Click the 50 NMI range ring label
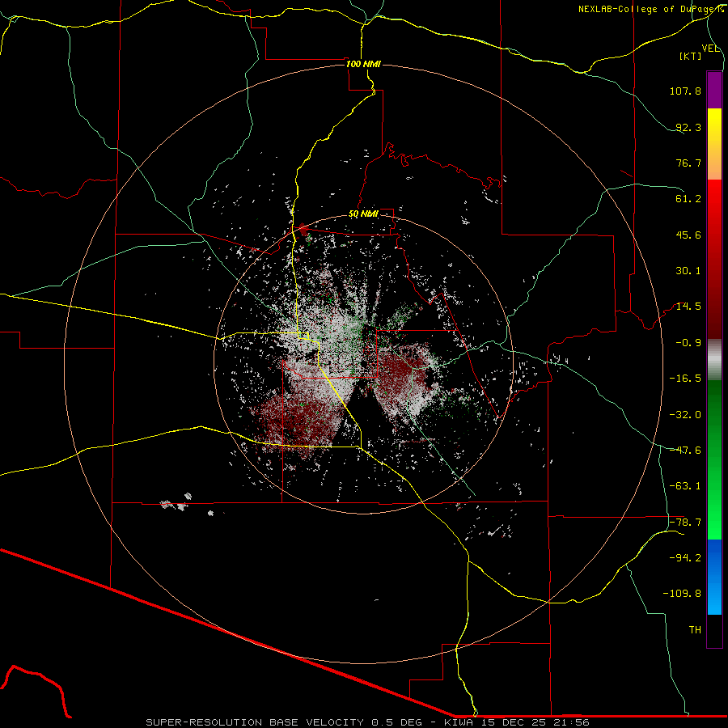The width and height of the screenshot is (728, 728). (x=363, y=214)
